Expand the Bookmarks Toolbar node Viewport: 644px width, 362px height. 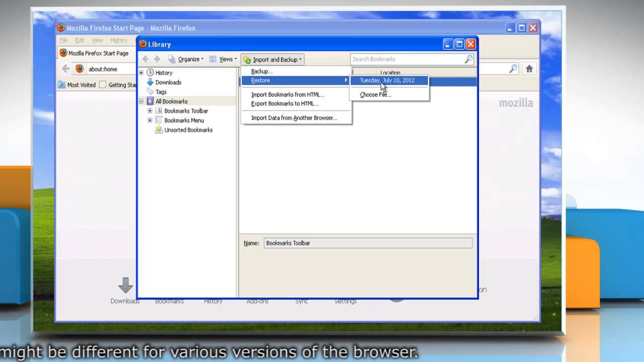[150, 111]
